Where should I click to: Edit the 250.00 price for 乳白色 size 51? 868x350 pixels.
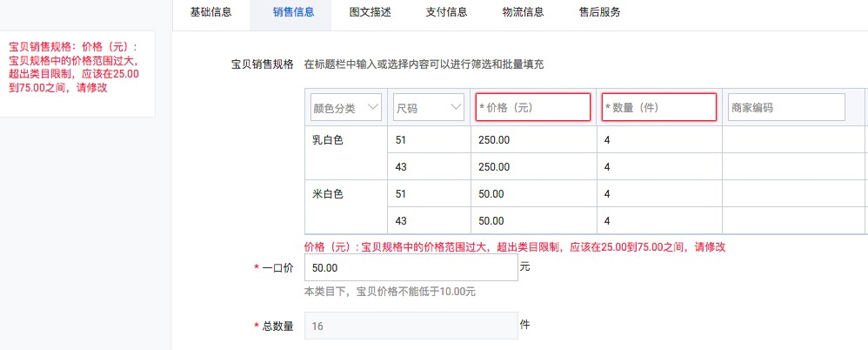coord(533,140)
